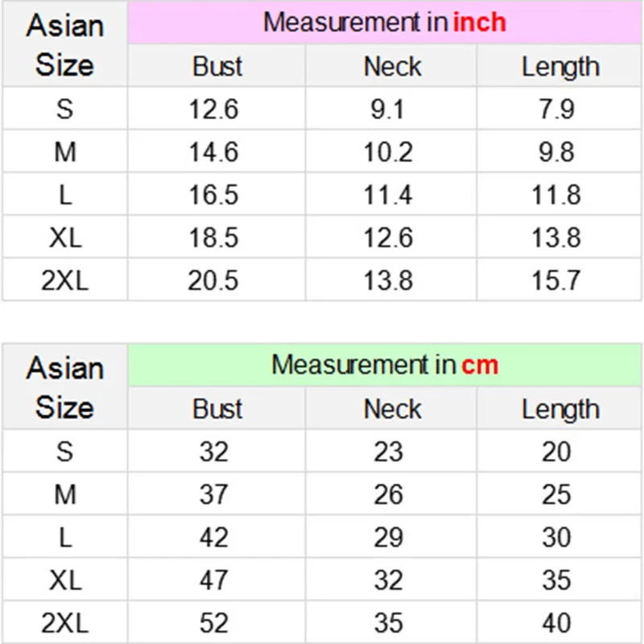644x644 pixels.
Task: Click the Length header in cm table
Action: pos(559,409)
